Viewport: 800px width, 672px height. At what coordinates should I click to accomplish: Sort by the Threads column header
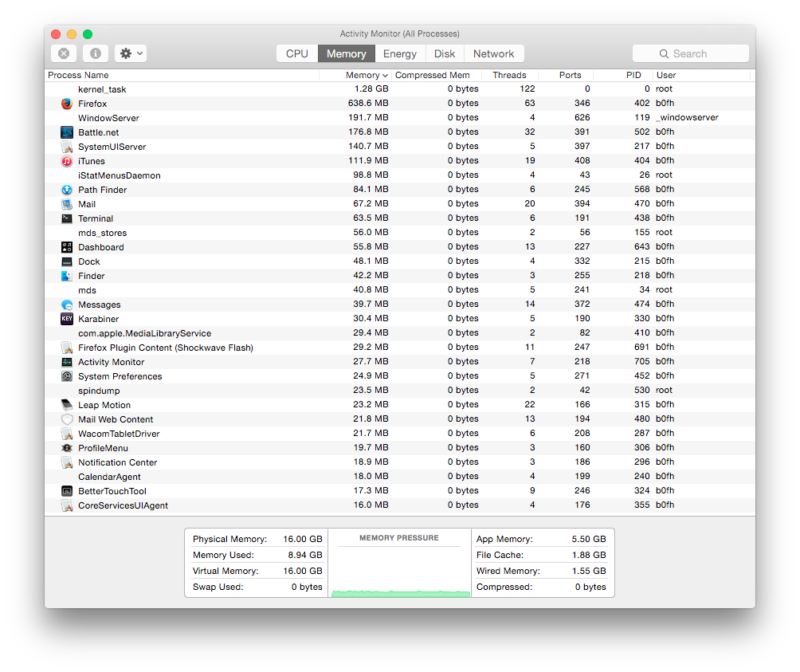509,75
